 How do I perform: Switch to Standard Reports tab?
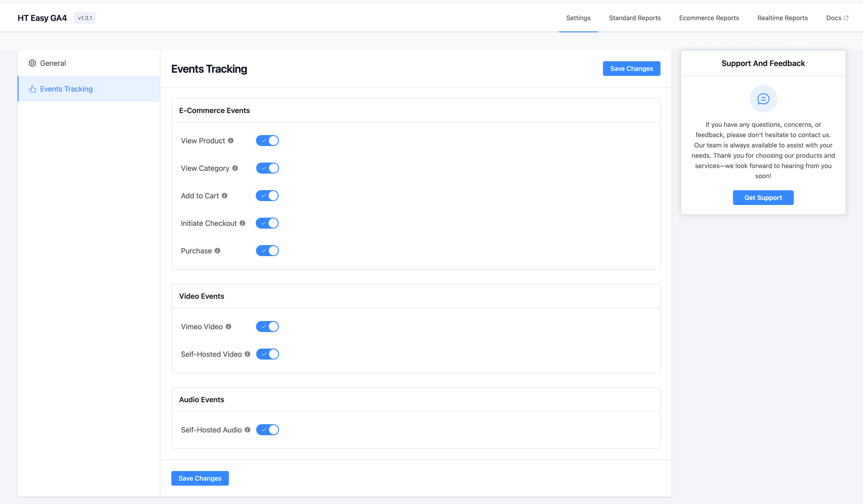click(635, 18)
